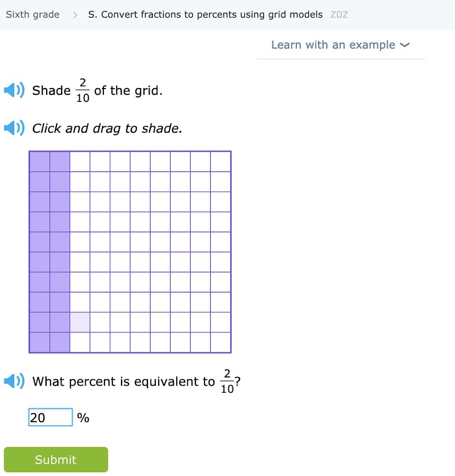Shade the third-column cell in the bottom row
Screen dimensions: 455x476
tap(80, 342)
